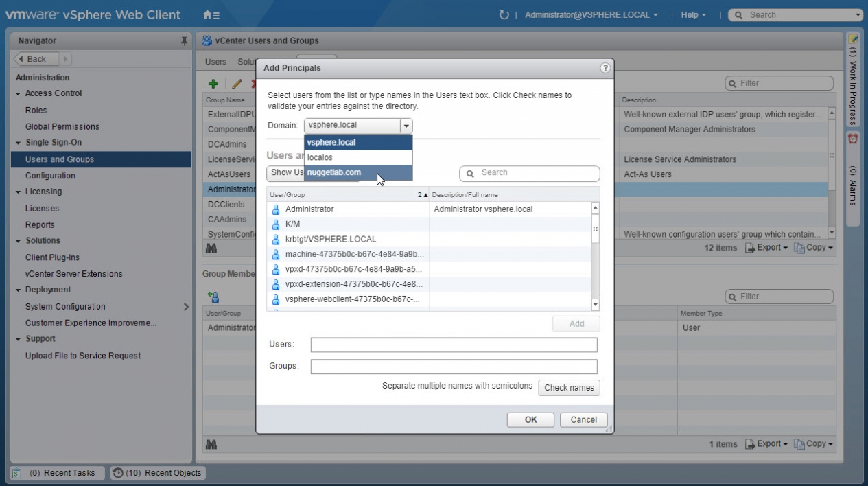This screenshot has height=486, width=868.
Task: Click the Check names button
Action: click(569, 388)
